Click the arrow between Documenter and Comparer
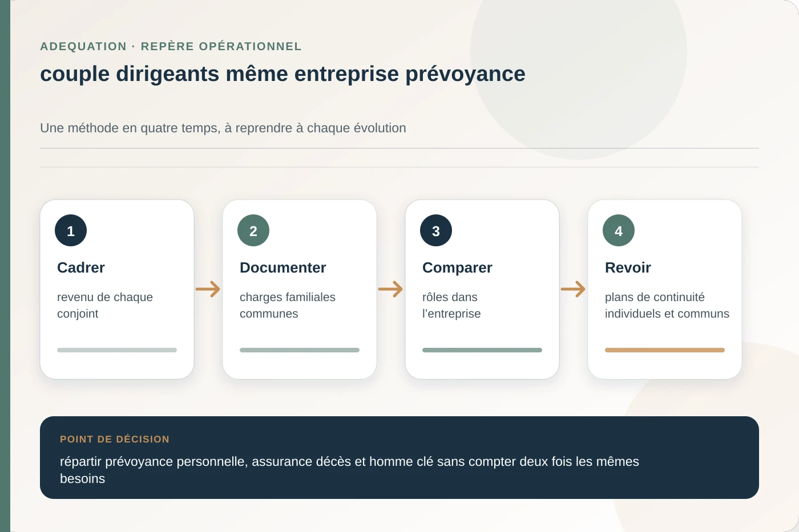This screenshot has height=532, width=799. (390, 289)
